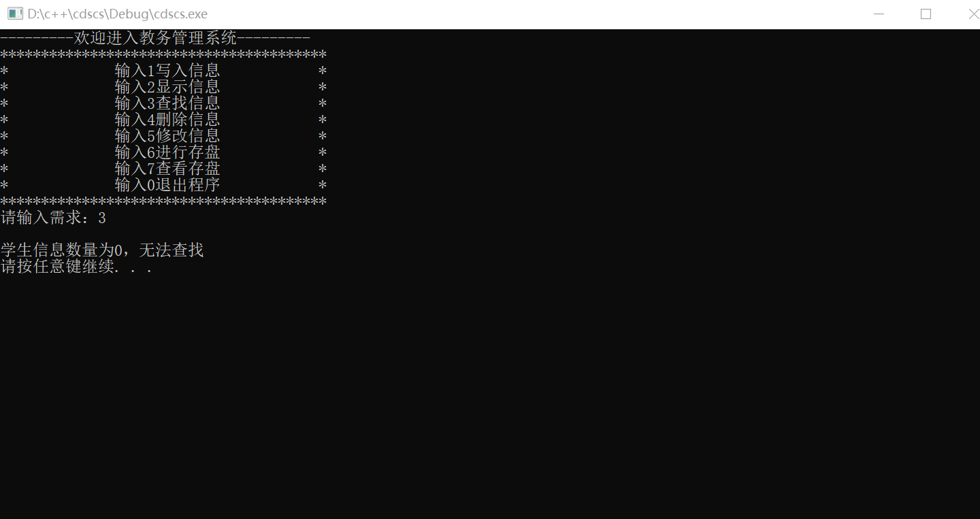The image size is (980, 519).
Task: Click the top asterisk border row
Action: click(163, 54)
